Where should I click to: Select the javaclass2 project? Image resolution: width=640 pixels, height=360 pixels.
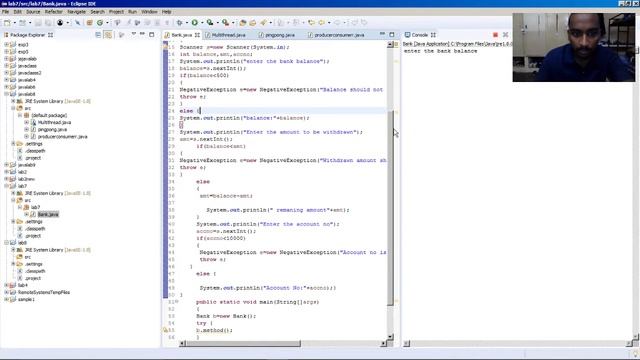click(29, 73)
